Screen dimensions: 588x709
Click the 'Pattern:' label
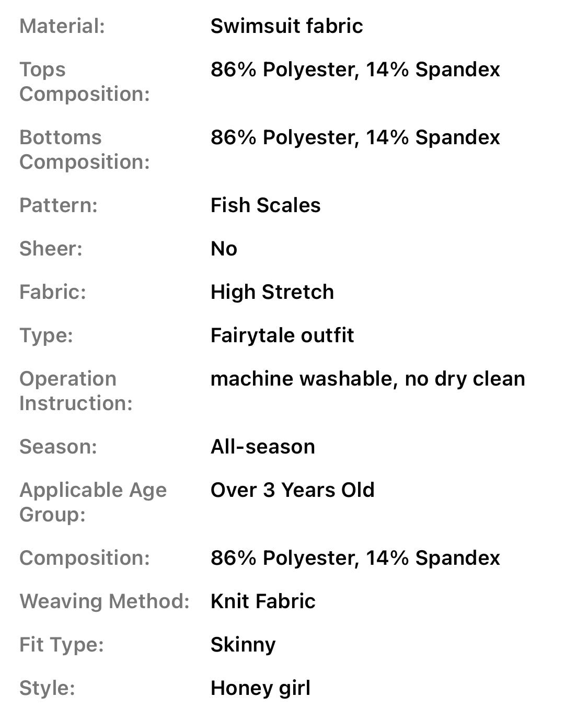59,205
